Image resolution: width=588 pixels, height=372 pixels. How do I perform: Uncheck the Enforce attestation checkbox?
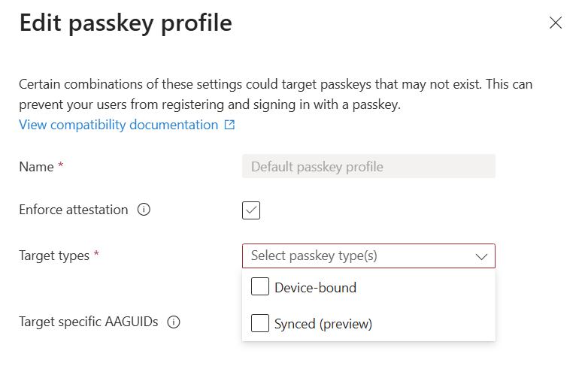[x=251, y=210]
